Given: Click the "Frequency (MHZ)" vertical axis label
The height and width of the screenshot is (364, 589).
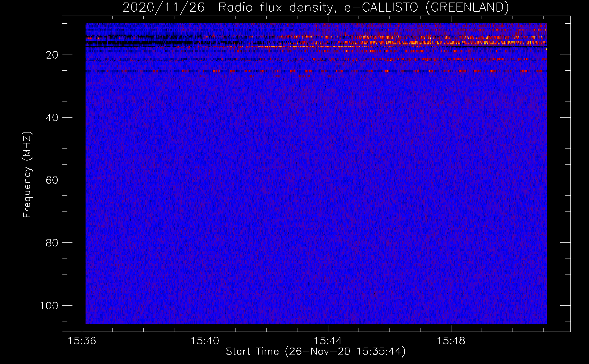Looking at the screenshot, I should (27, 175).
